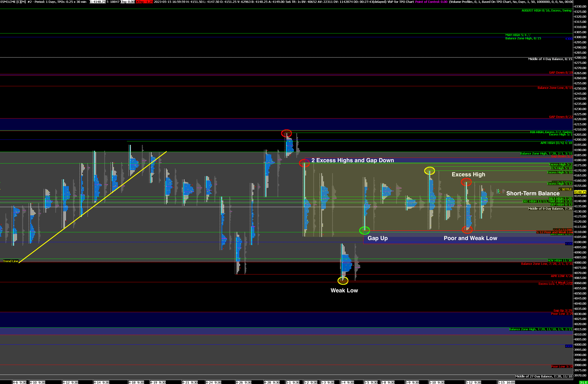Click the C: 4148.75 header price field
Viewport: 588px width, 384px height.
98,2
